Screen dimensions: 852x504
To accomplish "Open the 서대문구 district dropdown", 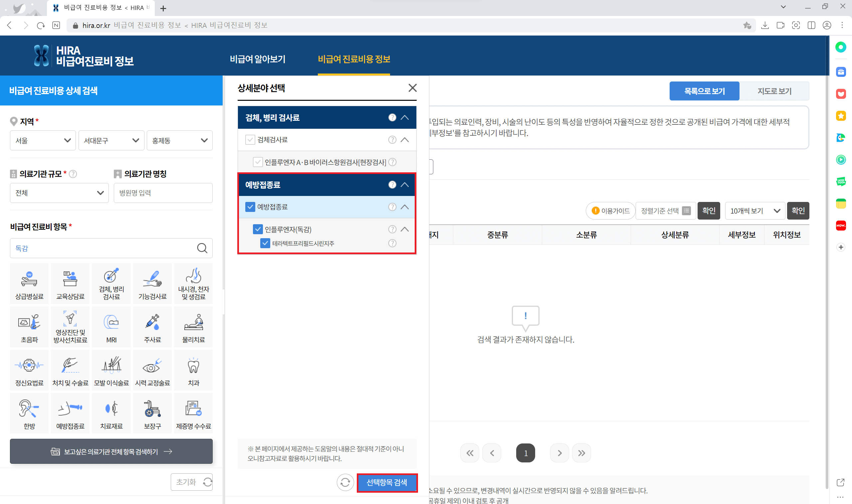I will tap(111, 140).
